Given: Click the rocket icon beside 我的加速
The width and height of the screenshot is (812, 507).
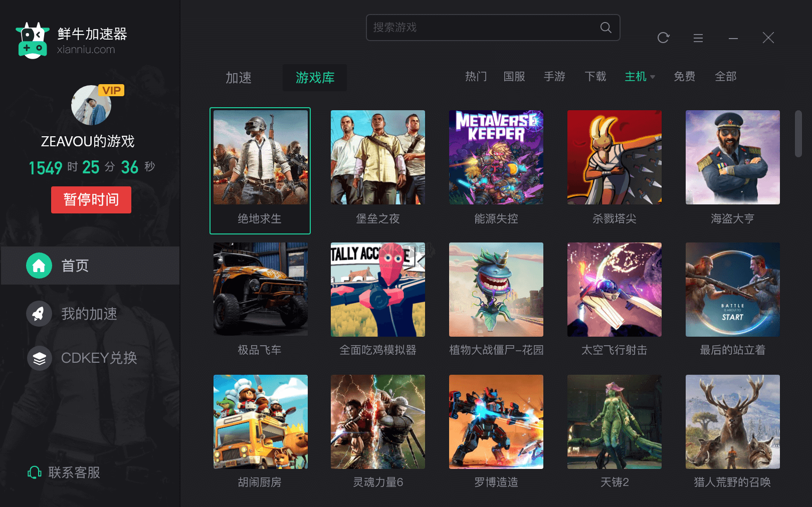Looking at the screenshot, I should (39, 314).
